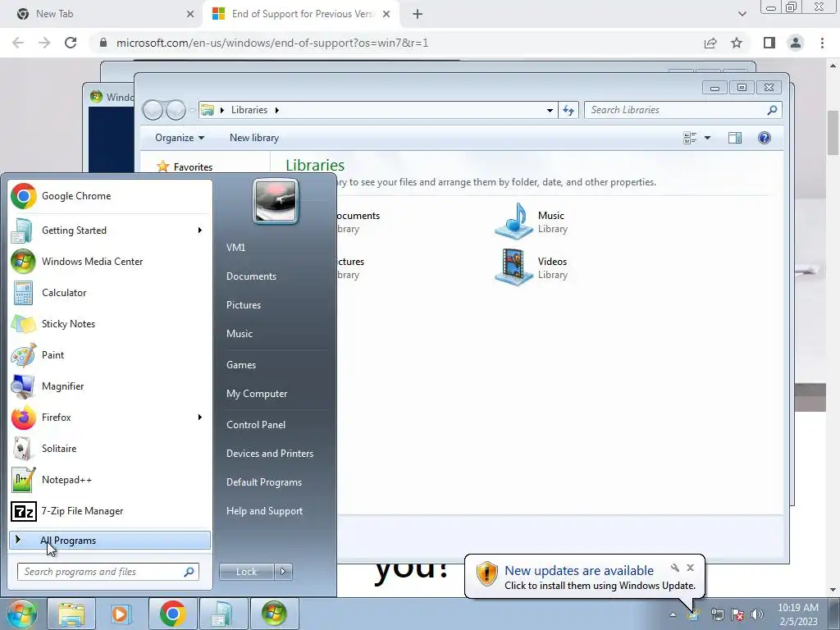Click the change your view icon

pyautogui.click(x=690, y=138)
